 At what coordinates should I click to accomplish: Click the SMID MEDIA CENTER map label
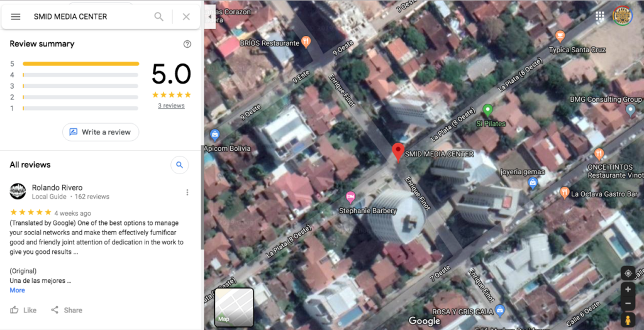click(x=439, y=154)
